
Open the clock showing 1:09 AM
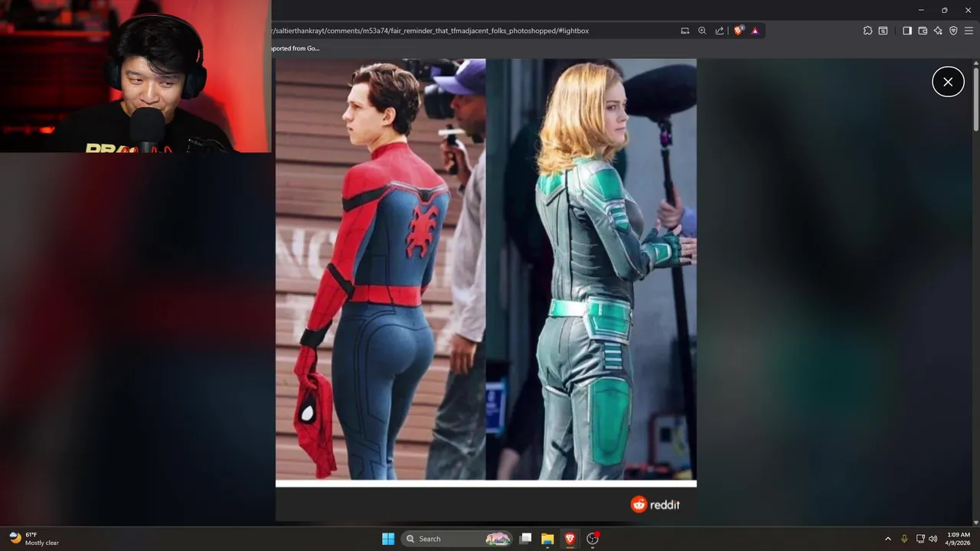959,539
